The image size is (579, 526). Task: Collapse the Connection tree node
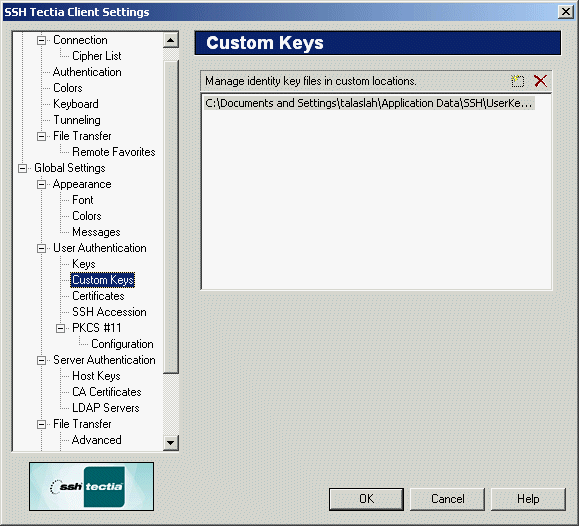[x=41, y=40]
